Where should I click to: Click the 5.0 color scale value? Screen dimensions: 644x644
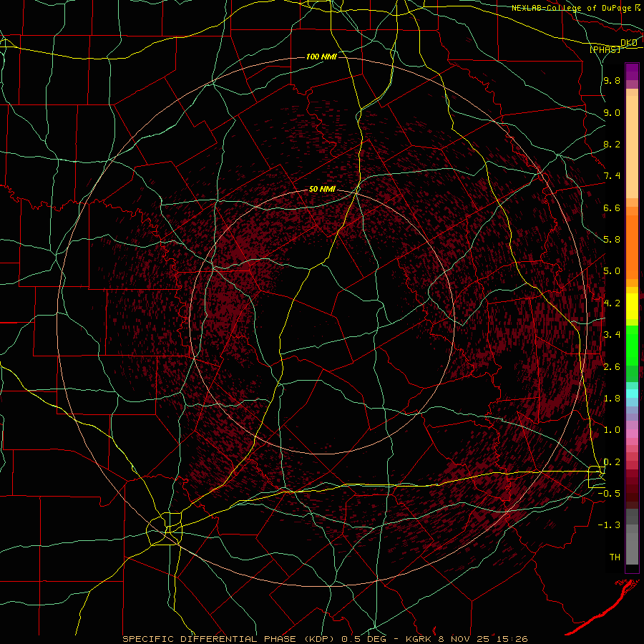pos(612,271)
